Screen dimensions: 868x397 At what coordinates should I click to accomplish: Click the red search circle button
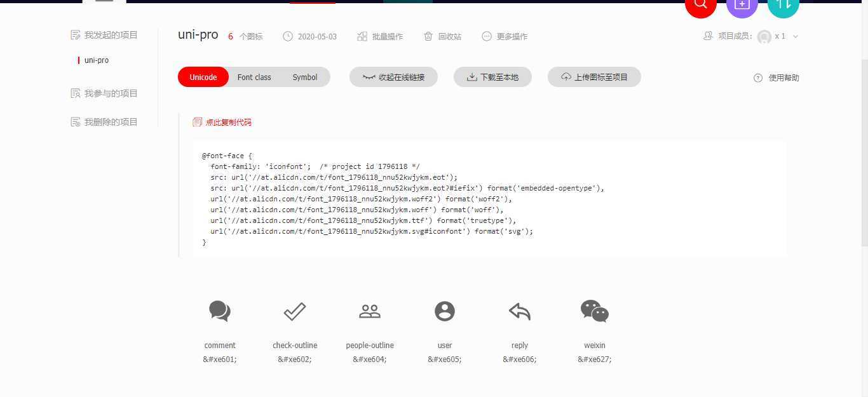701,4
